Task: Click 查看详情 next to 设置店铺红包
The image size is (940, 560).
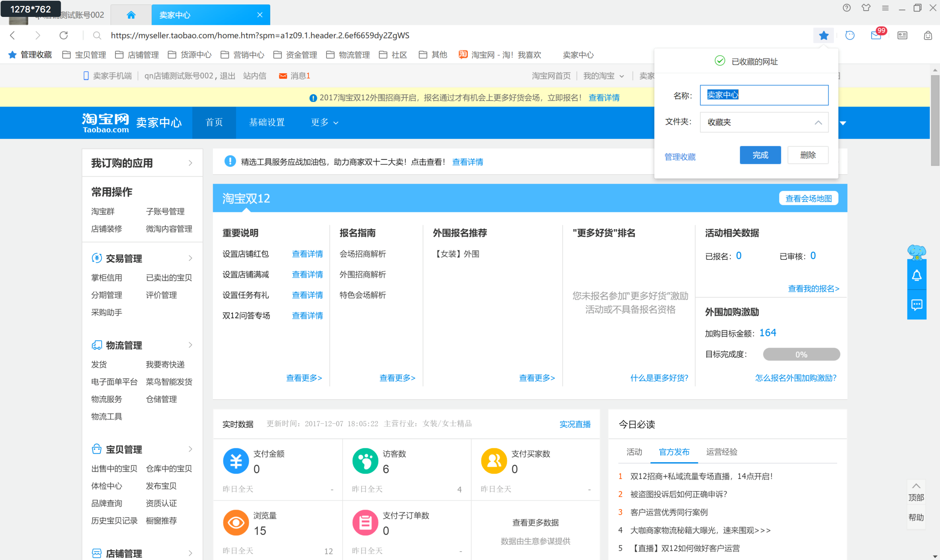Action: pos(307,254)
